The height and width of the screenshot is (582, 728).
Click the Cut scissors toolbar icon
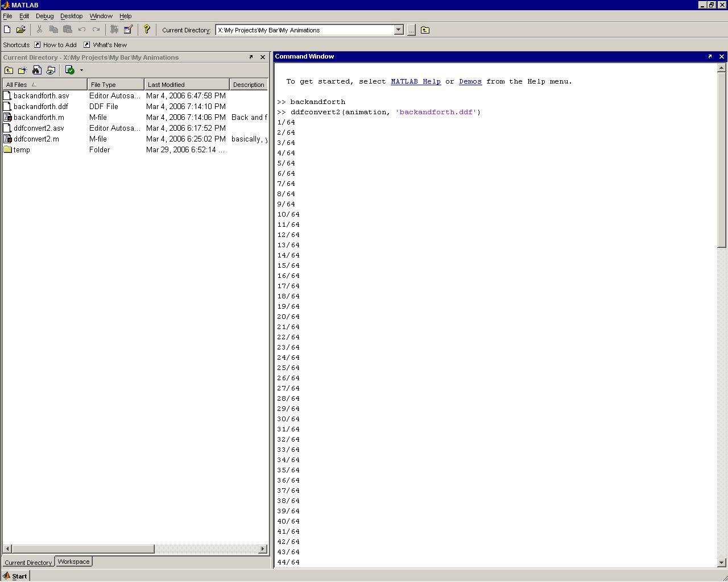coord(39,30)
